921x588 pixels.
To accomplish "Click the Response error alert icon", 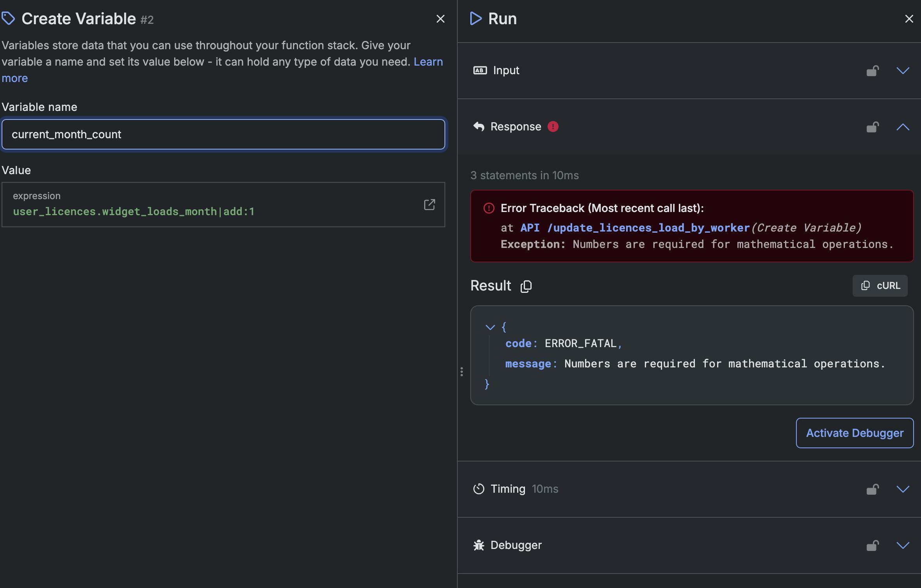I will click(x=553, y=127).
